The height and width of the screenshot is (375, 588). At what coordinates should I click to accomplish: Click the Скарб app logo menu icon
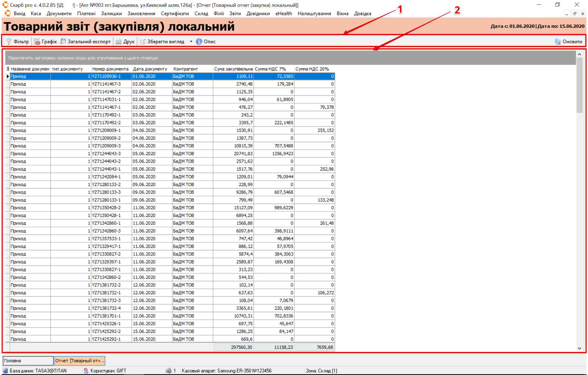pos(8,14)
